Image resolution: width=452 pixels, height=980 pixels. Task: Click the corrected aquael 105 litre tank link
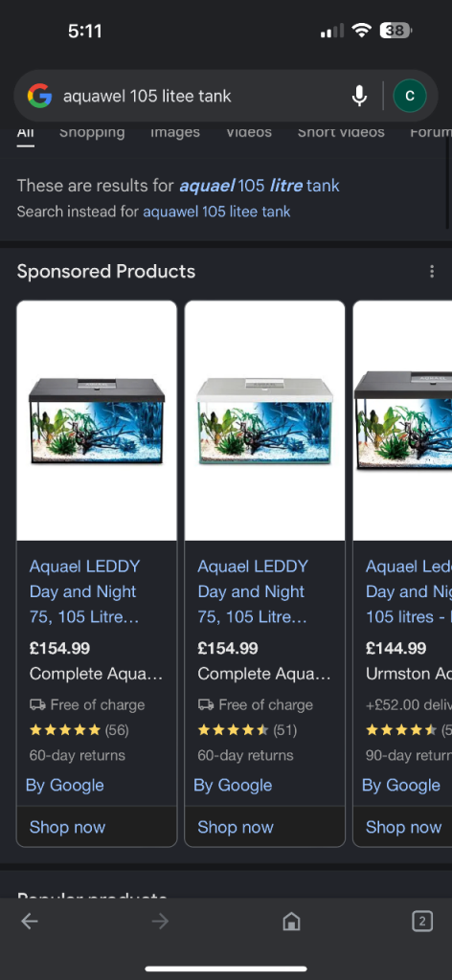[260, 186]
